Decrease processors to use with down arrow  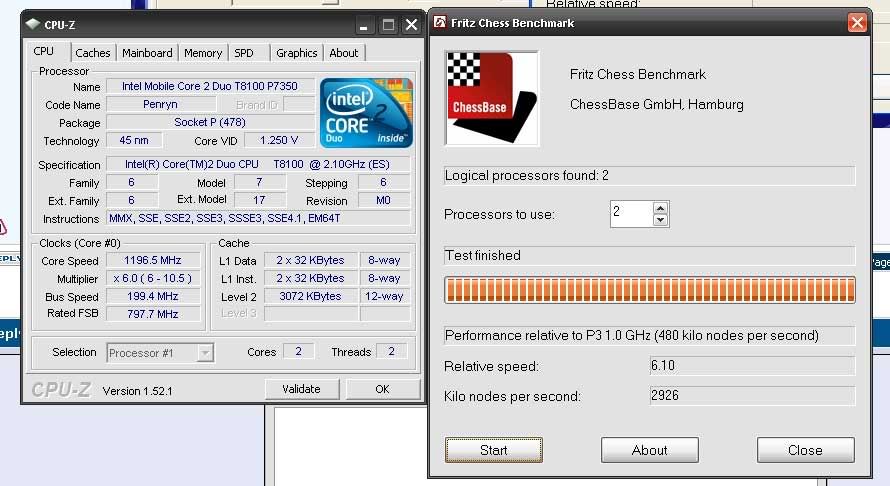tap(660, 220)
